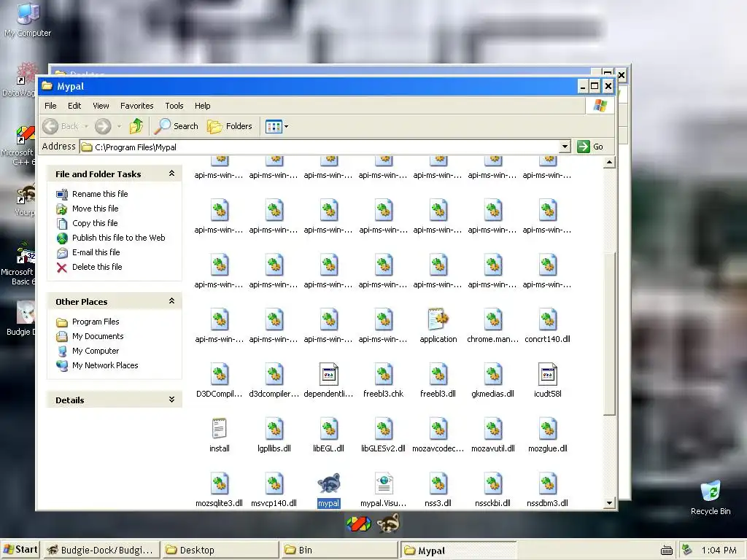Select the lgpllibs.dll file icon

(x=274, y=429)
